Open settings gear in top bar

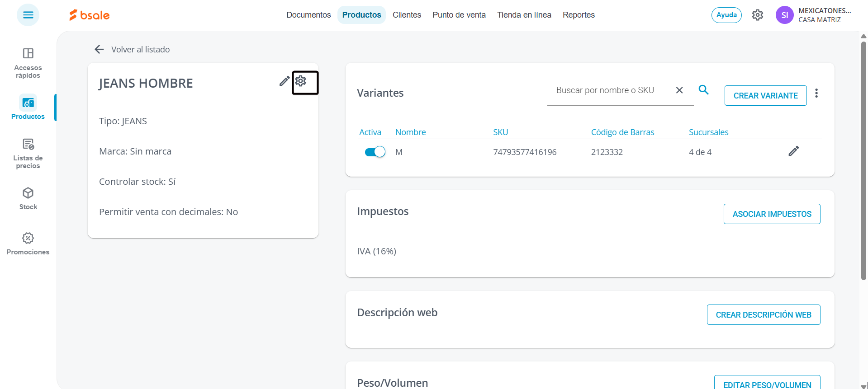coord(758,15)
